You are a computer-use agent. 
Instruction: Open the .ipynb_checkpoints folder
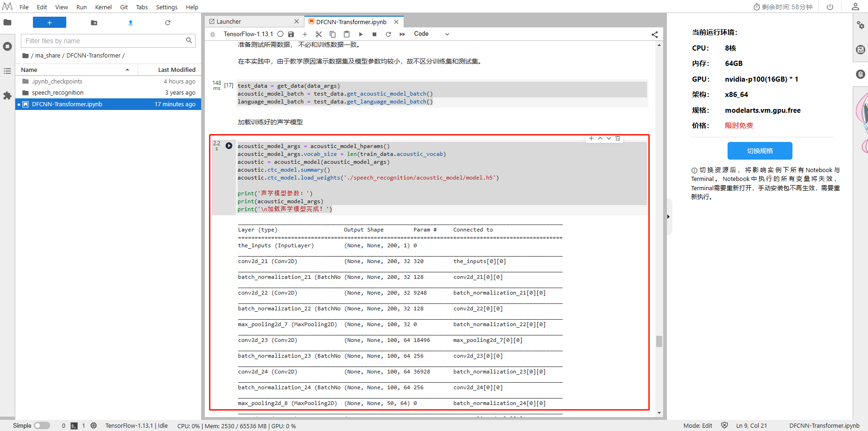(109, 81)
